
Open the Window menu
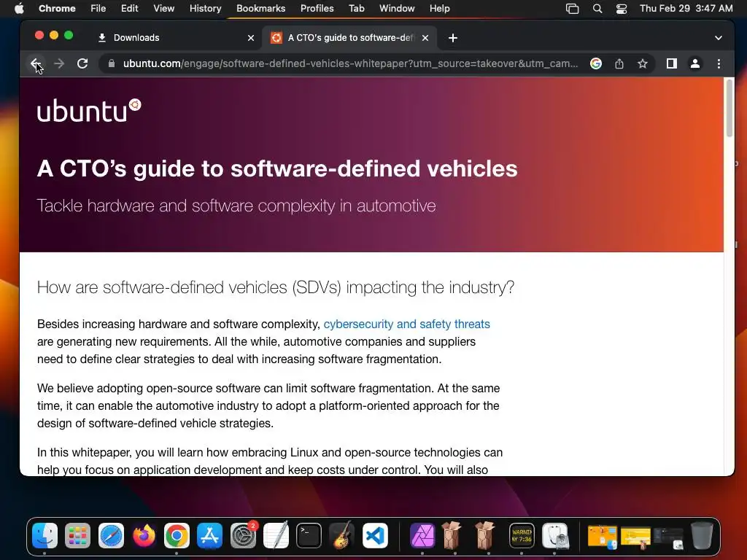click(x=397, y=9)
